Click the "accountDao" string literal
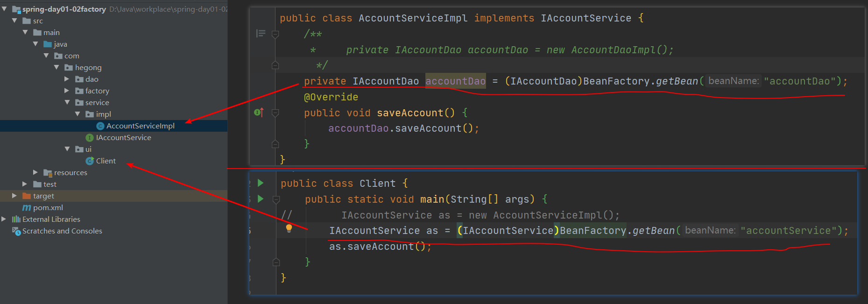 click(799, 81)
